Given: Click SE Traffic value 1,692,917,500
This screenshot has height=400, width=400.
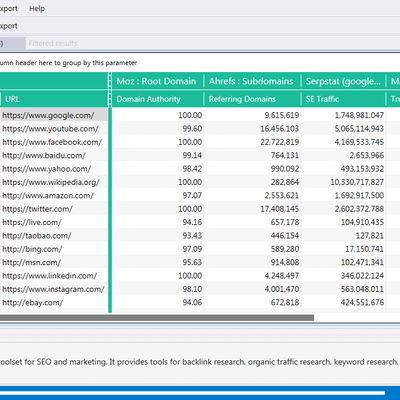Looking at the screenshot, I should (359, 195).
